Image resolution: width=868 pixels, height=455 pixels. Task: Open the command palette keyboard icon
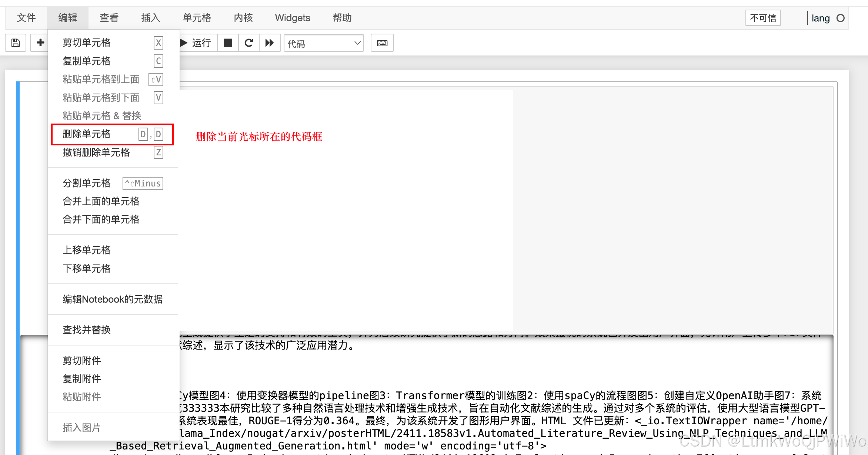tap(382, 43)
